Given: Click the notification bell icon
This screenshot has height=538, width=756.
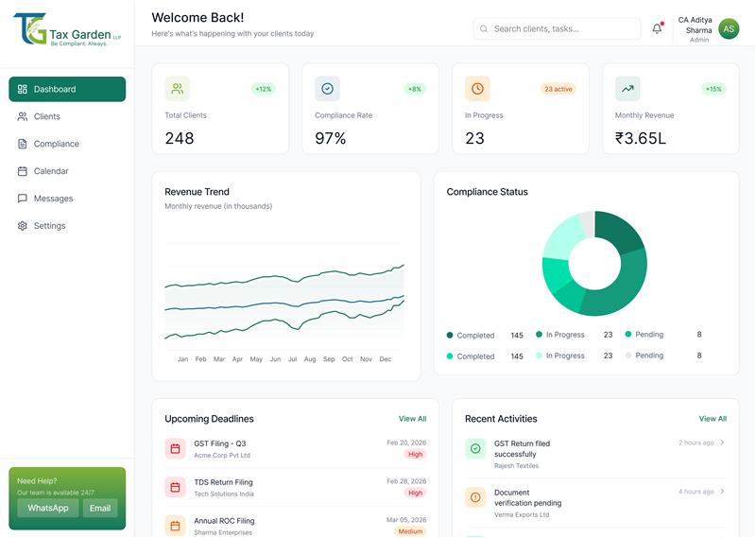Looking at the screenshot, I should click(657, 29).
